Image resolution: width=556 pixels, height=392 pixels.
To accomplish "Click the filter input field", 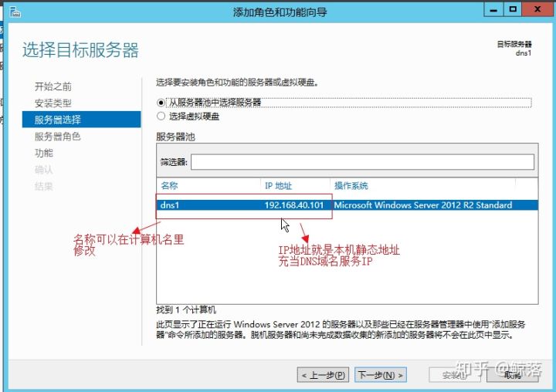I will (362, 162).
